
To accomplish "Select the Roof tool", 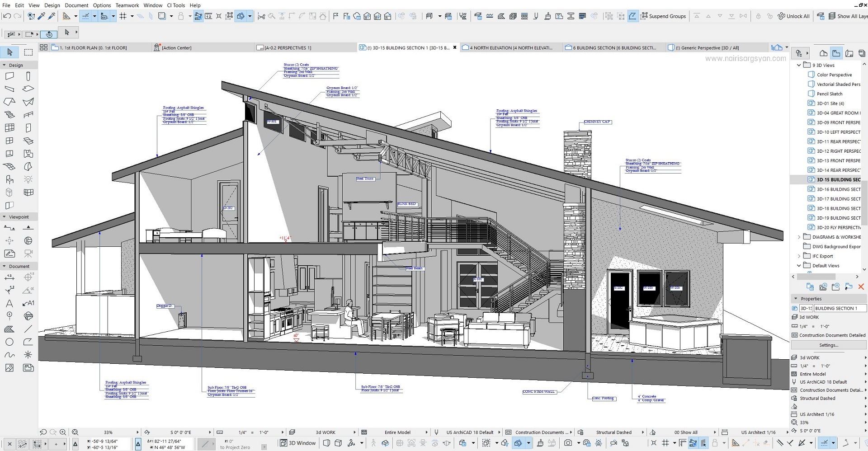I will point(9,102).
